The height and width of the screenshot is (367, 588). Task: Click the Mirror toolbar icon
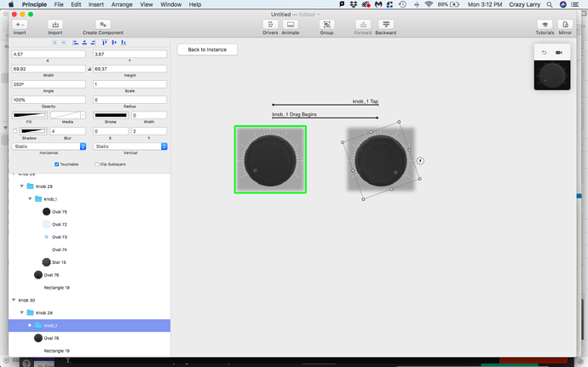565,25
